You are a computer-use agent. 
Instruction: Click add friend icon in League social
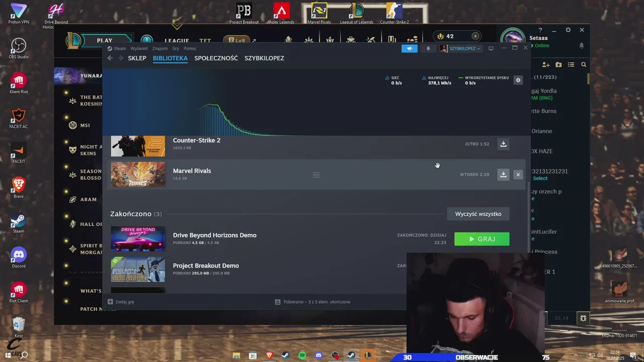tap(546, 65)
